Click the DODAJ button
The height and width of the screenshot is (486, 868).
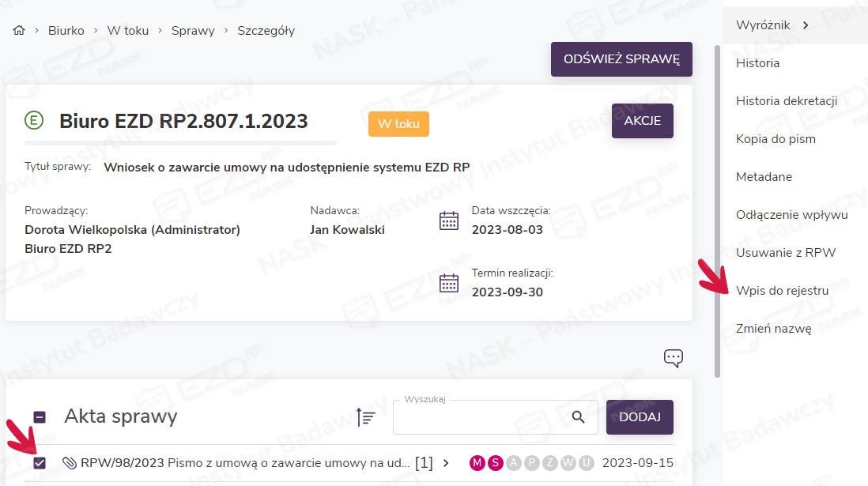pos(640,417)
